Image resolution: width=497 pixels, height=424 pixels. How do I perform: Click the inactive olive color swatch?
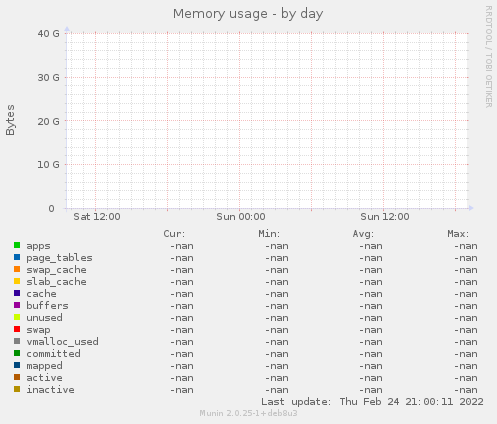tap(17, 389)
